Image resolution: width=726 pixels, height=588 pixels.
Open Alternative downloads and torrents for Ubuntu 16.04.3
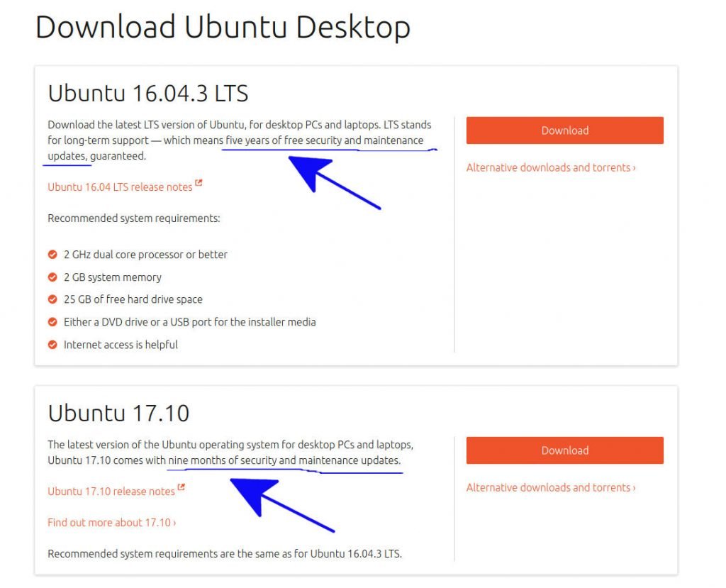click(x=550, y=168)
